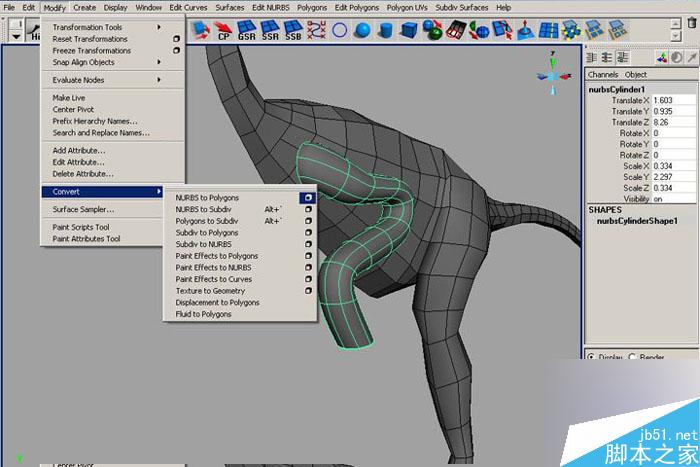The height and width of the screenshot is (467, 700).
Task: Click the highlighted Convert menu entry
Action: (102, 192)
